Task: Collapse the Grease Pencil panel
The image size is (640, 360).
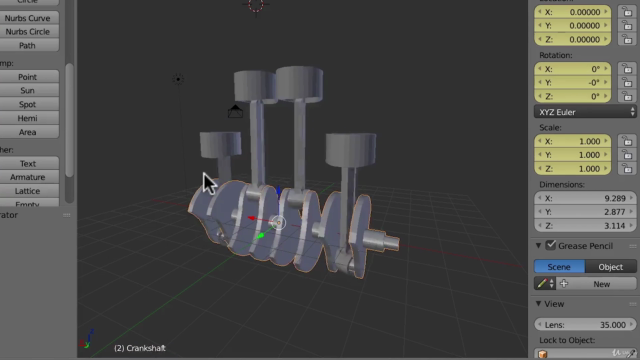Action: (x=538, y=246)
